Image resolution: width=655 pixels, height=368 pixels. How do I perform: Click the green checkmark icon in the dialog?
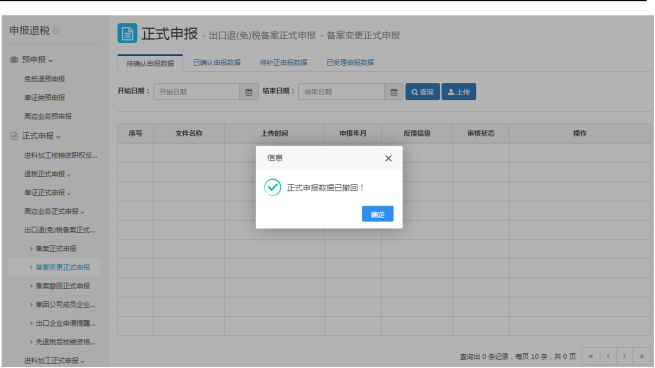tap(272, 187)
